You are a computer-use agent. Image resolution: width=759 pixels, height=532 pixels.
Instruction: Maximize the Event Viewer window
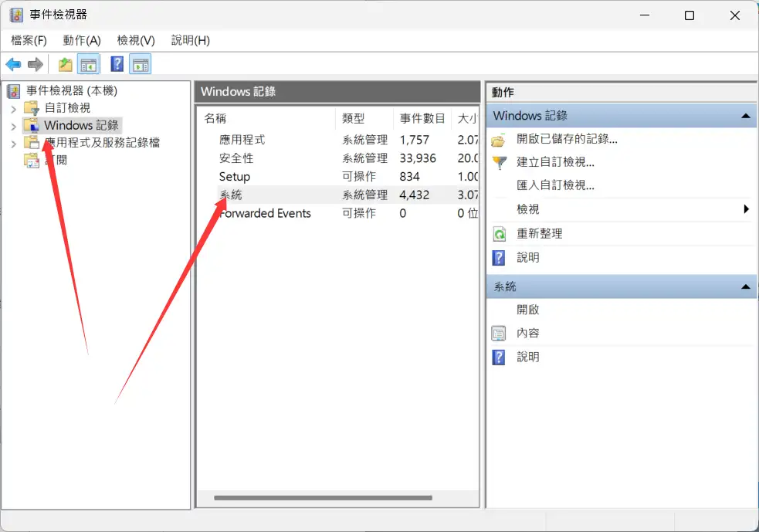pyautogui.click(x=690, y=15)
